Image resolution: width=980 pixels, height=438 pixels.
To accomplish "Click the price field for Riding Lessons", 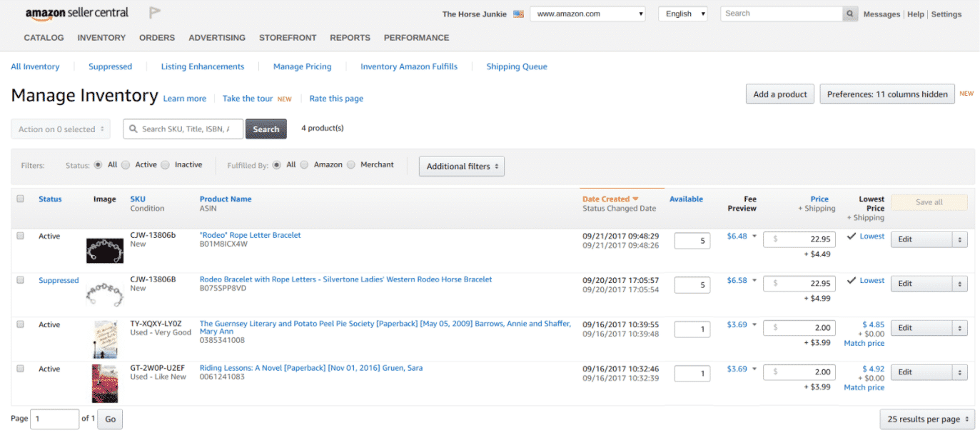I will click(x=799, y=372).
